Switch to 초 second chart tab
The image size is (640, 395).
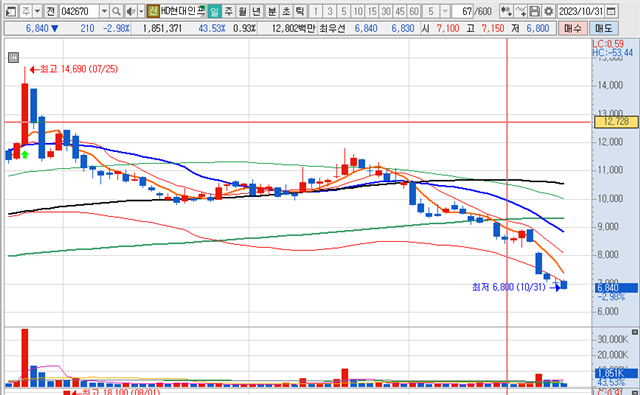pos(286,11)
